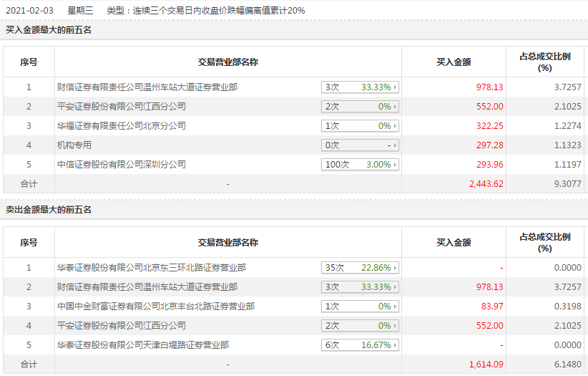
Task: Click the 83.97 amount
Action: point(492,307)
